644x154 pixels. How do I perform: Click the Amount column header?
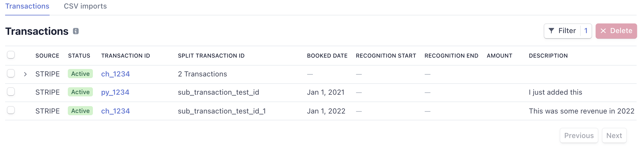[500, 56]
